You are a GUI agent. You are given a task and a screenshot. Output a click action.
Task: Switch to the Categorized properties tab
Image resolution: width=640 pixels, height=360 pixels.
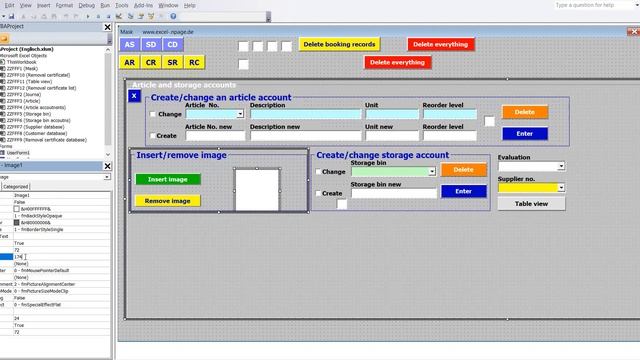[16, 187]
